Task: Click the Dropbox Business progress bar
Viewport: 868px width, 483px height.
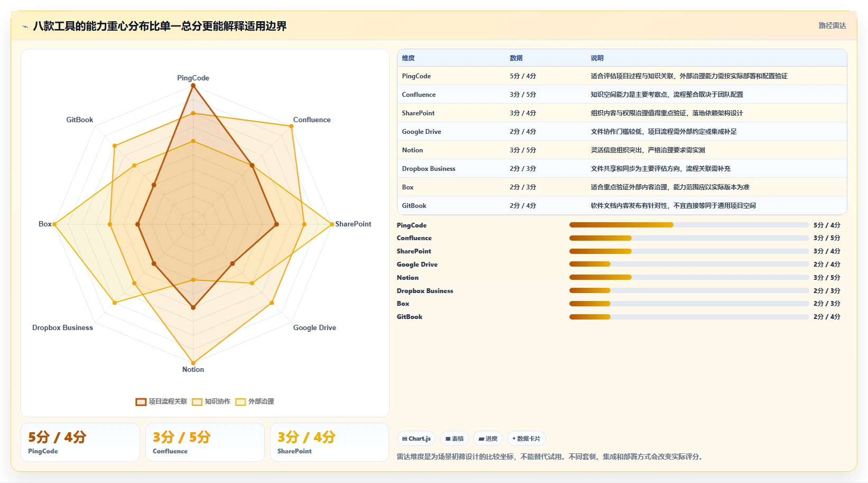Action: [689, 290]
